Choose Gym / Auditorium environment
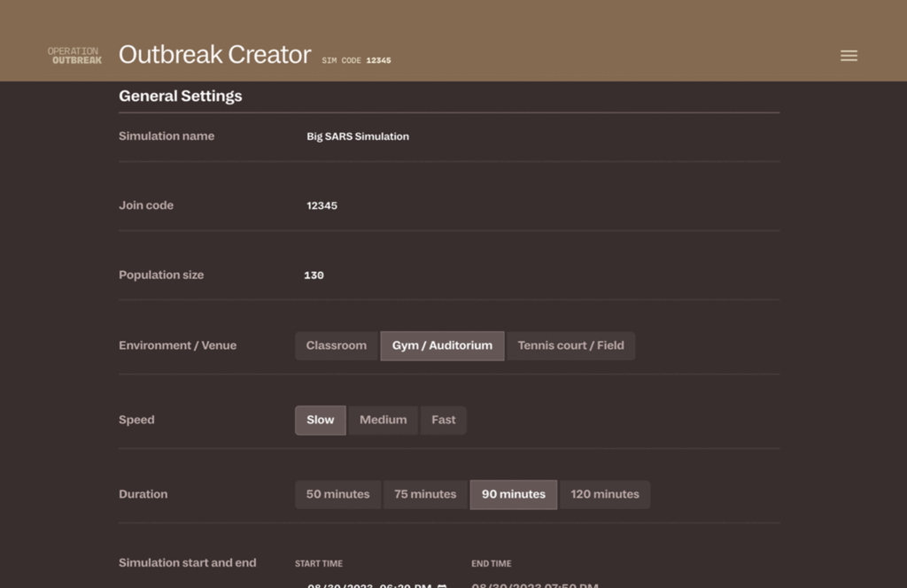 442,345
